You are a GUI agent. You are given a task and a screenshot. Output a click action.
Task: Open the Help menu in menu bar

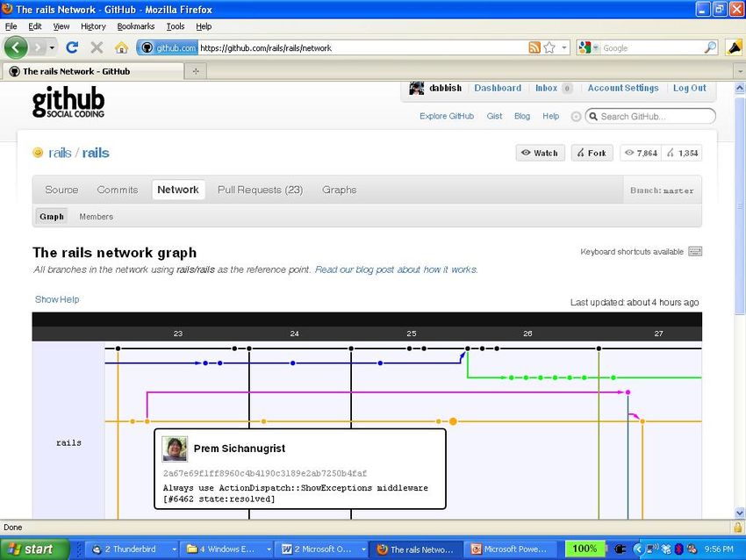[204, 26]
